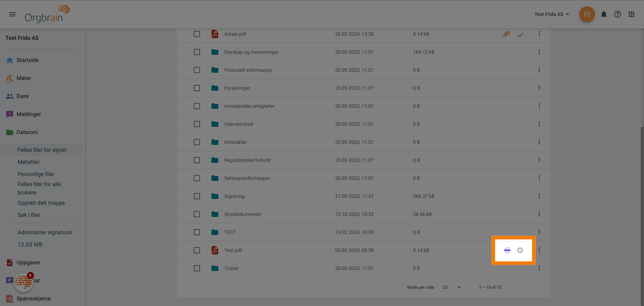The image size is (644, 306).
Task: Click the Orgbrain chat bubble with badge
Action: click(x=24, y=282)
